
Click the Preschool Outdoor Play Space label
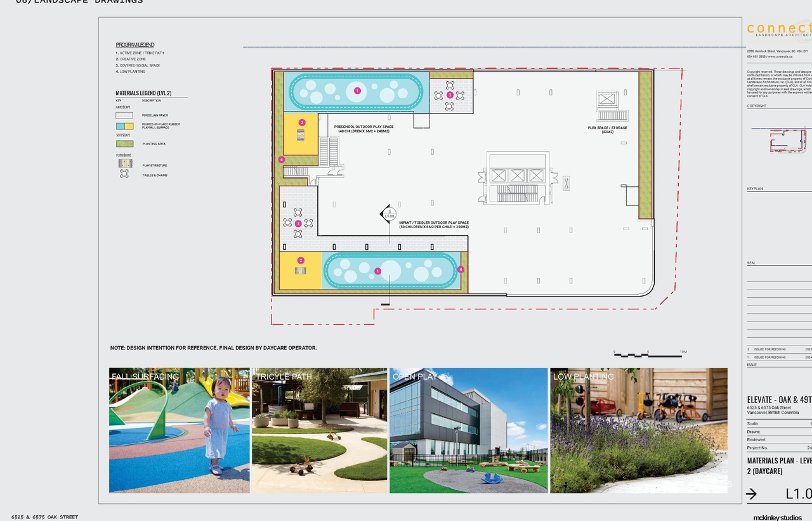(x=364, y=129)
